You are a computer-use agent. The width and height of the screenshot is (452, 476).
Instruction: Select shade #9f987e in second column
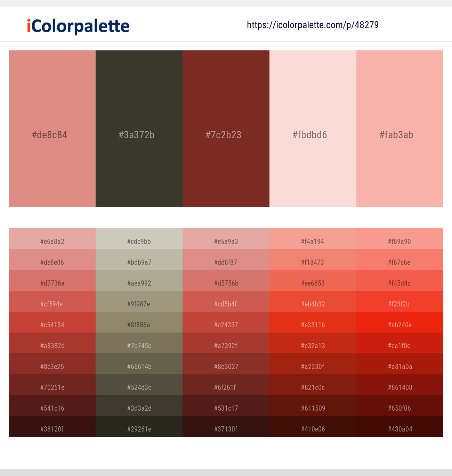pos(139,304)
